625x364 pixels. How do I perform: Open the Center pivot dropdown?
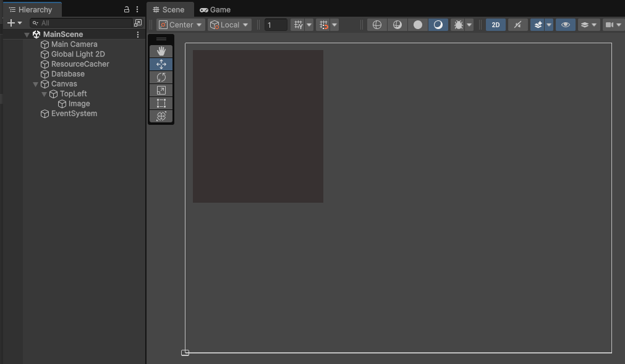pos(181,25)
